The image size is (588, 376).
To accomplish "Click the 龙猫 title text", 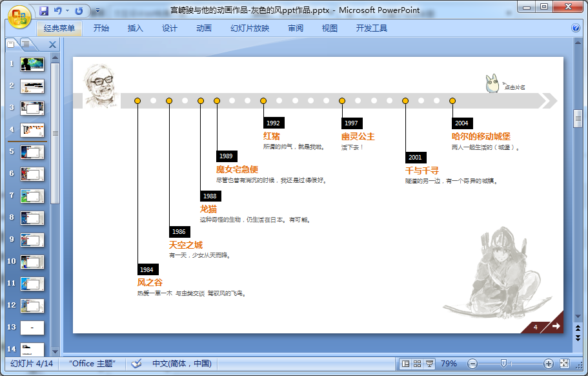I will (208, 209).
